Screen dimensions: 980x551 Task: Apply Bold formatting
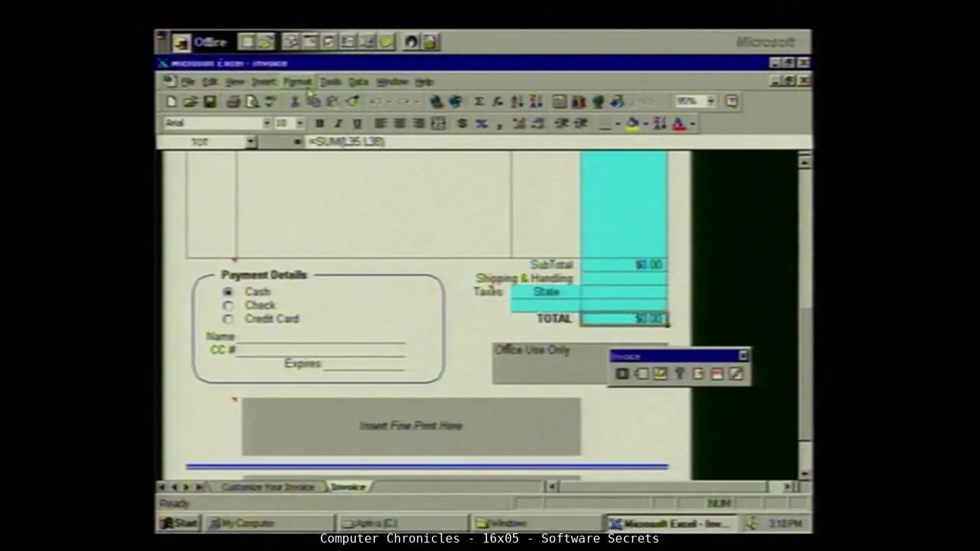click(x=319, y=123)
